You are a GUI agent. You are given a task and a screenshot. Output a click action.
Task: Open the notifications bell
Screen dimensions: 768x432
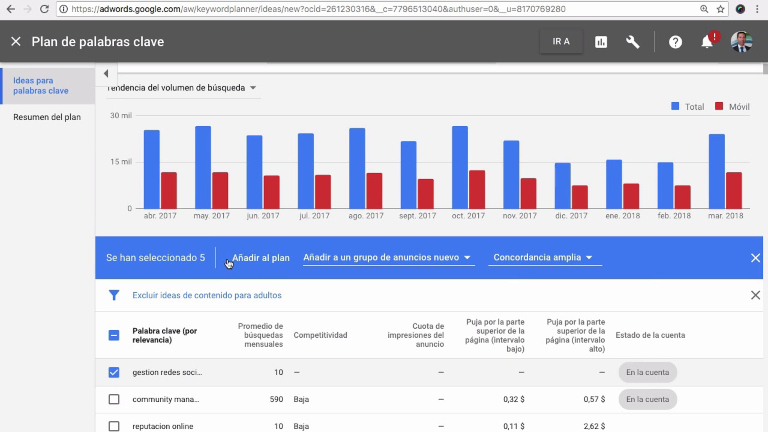(707, 42)
